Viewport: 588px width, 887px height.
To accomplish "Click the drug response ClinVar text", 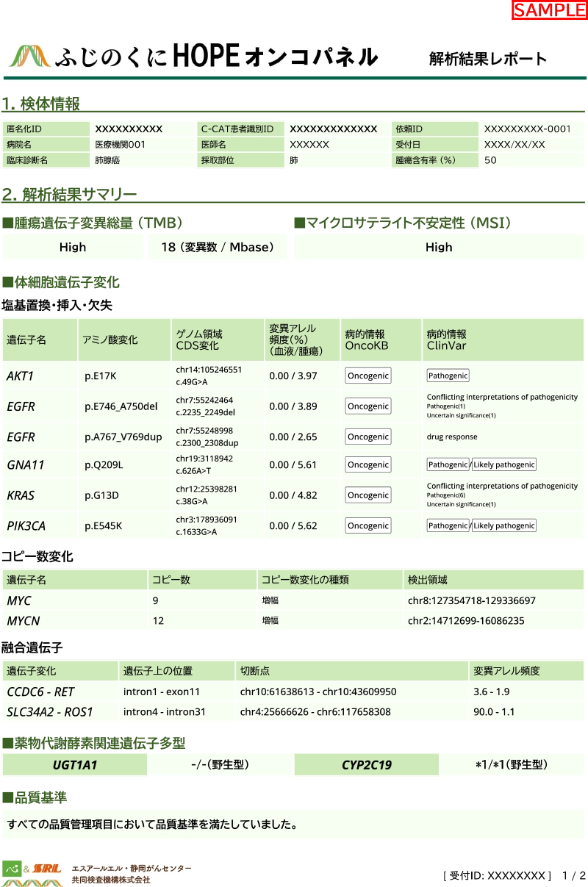I will (x=452, y=437).
